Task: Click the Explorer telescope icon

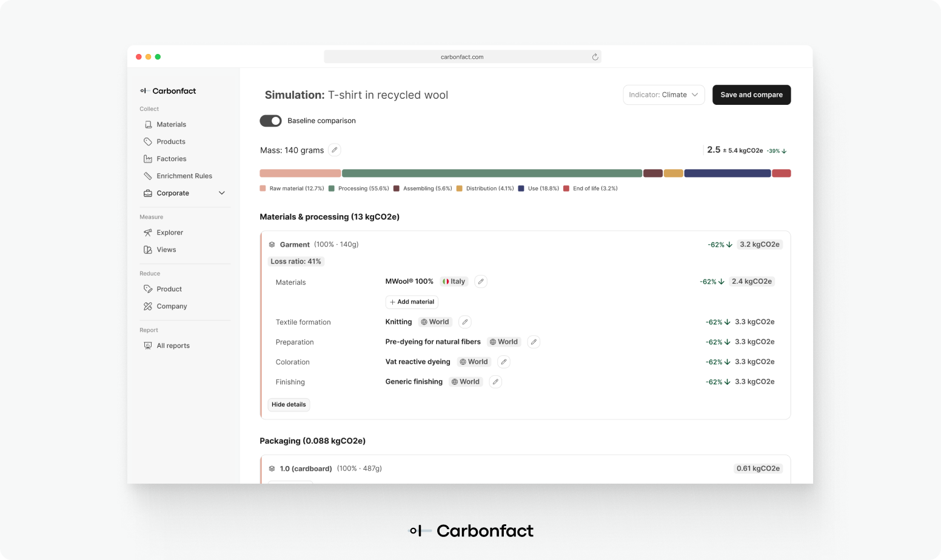Action: click(x=148, y=232)
